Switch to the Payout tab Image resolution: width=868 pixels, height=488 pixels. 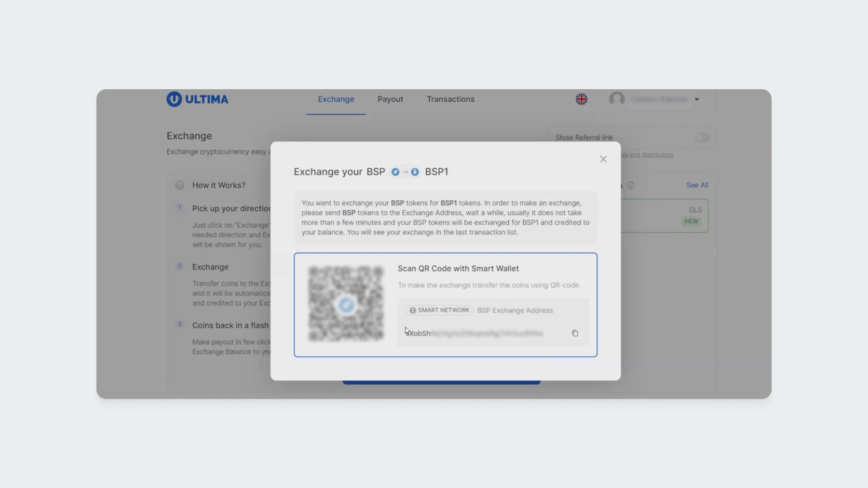(390, 99)
